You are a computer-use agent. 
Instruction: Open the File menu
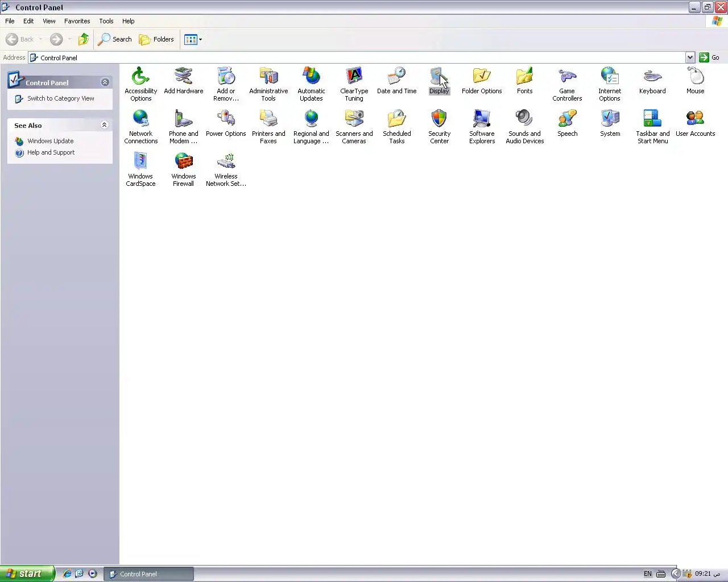(10, 21)
